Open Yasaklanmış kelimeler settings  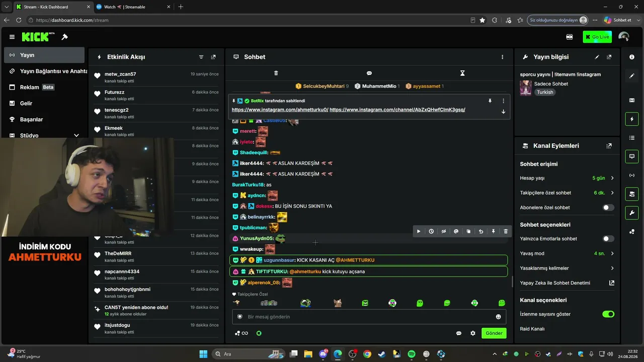567,268
